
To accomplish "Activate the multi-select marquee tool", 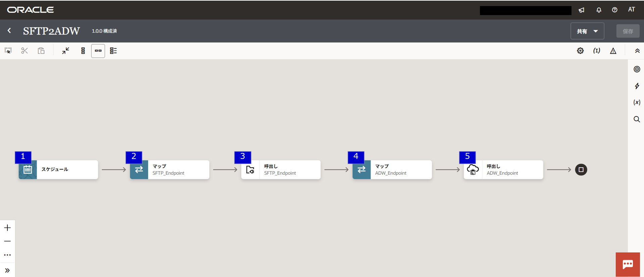I will click(x=8, y=51).
